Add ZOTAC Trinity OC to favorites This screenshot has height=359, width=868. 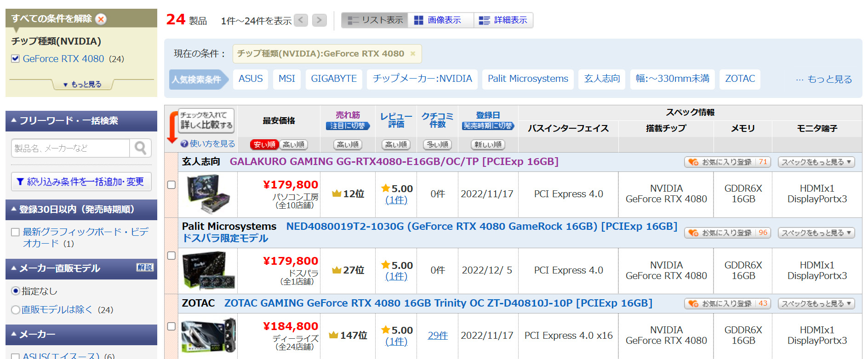727,304
